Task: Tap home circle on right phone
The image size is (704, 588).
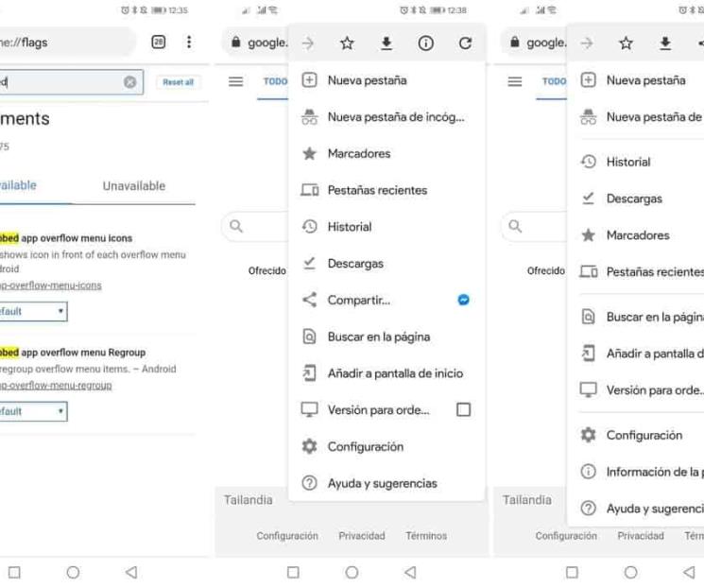Action: [630, 572]
